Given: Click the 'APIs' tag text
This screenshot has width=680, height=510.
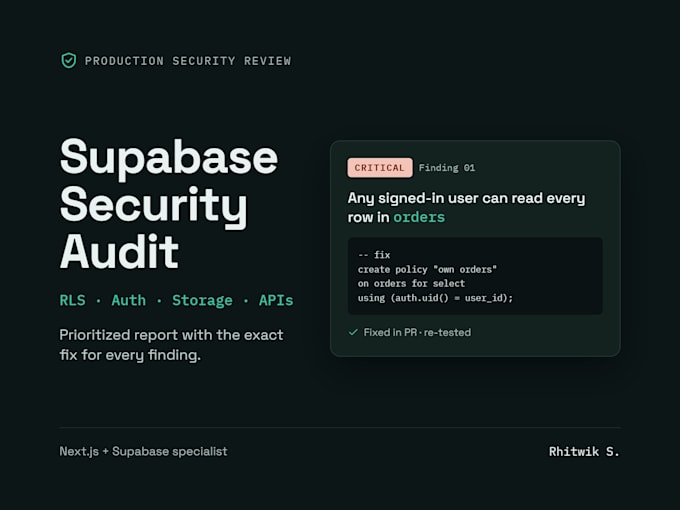Looking at the screenshot, I should click(x=276, y=300).
